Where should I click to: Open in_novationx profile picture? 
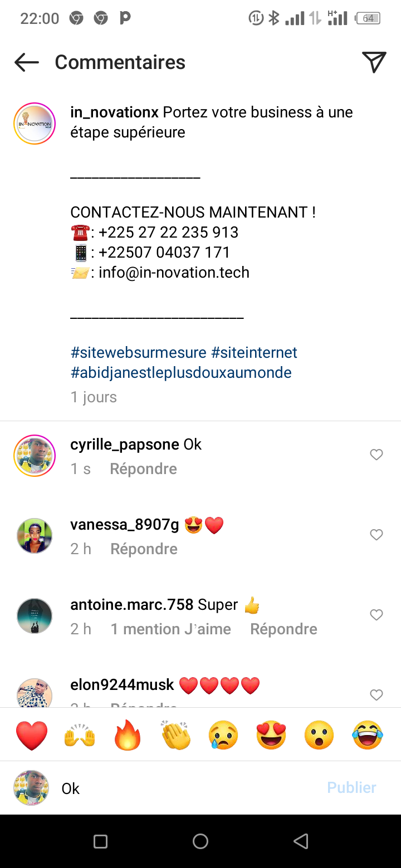35,124
